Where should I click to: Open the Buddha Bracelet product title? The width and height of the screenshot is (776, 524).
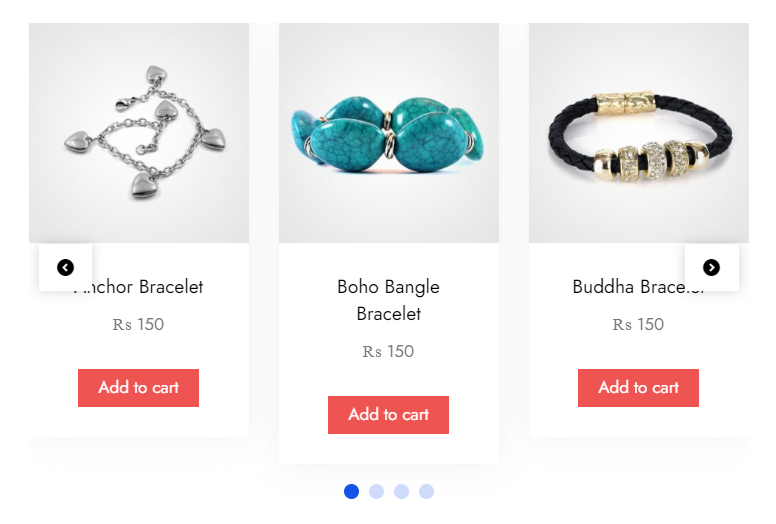638,286
